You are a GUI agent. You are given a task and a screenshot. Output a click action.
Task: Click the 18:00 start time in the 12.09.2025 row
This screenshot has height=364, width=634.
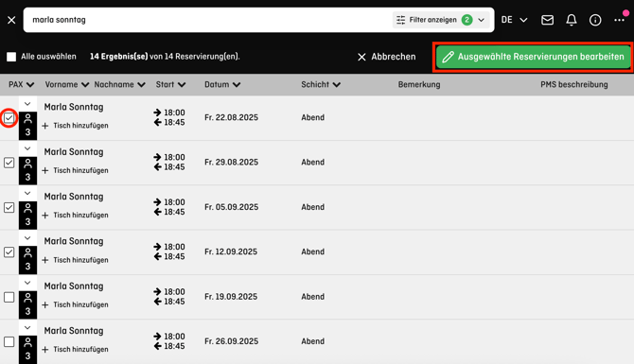(174, 247)
